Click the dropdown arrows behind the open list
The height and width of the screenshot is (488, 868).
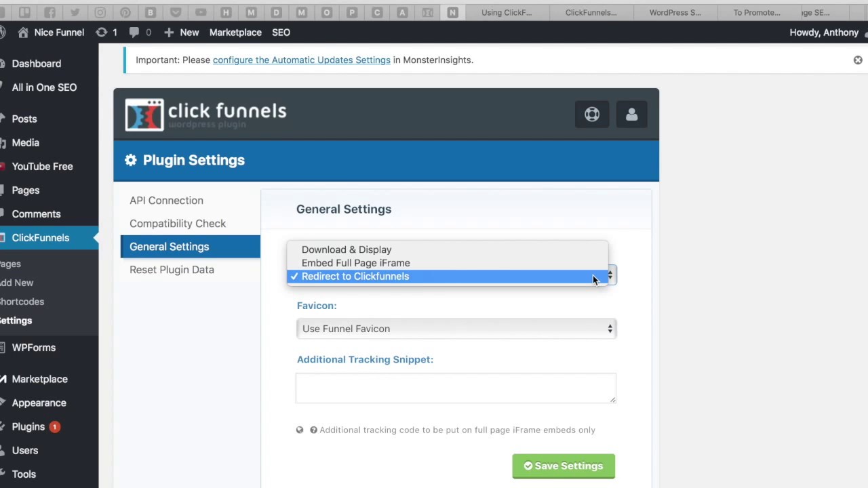610,275
